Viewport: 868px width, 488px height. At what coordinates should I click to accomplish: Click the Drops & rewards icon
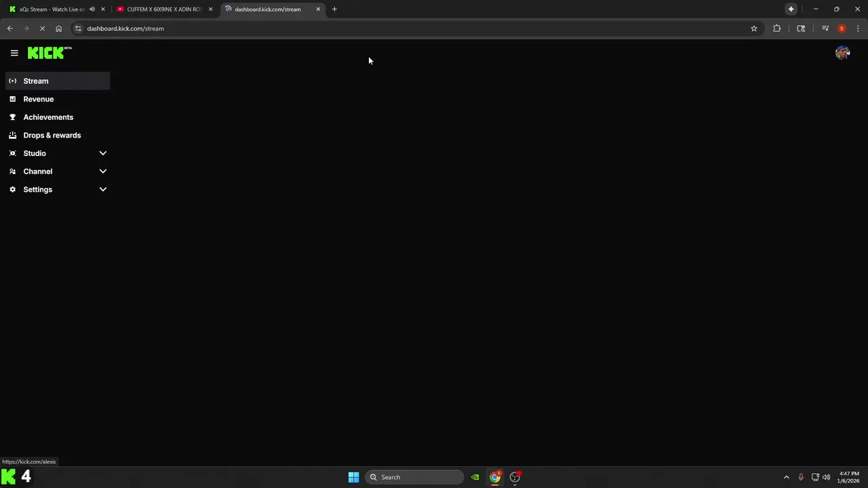[12, 135]
